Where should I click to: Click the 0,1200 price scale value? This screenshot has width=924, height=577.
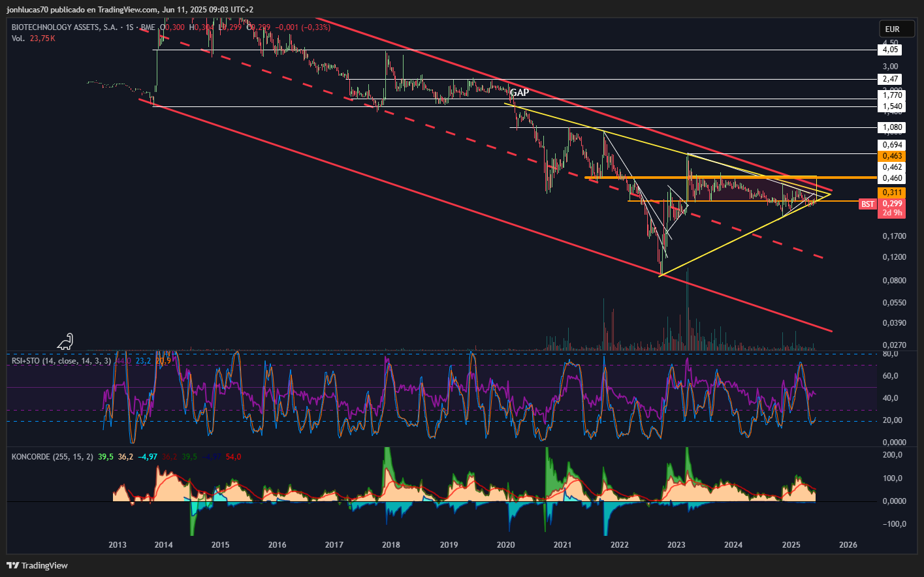tap(894, 257)
